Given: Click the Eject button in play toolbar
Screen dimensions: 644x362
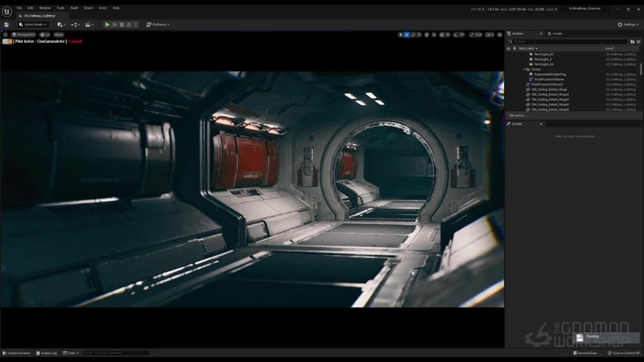Looking at the screenshot, I should click(x=128, y=25).
